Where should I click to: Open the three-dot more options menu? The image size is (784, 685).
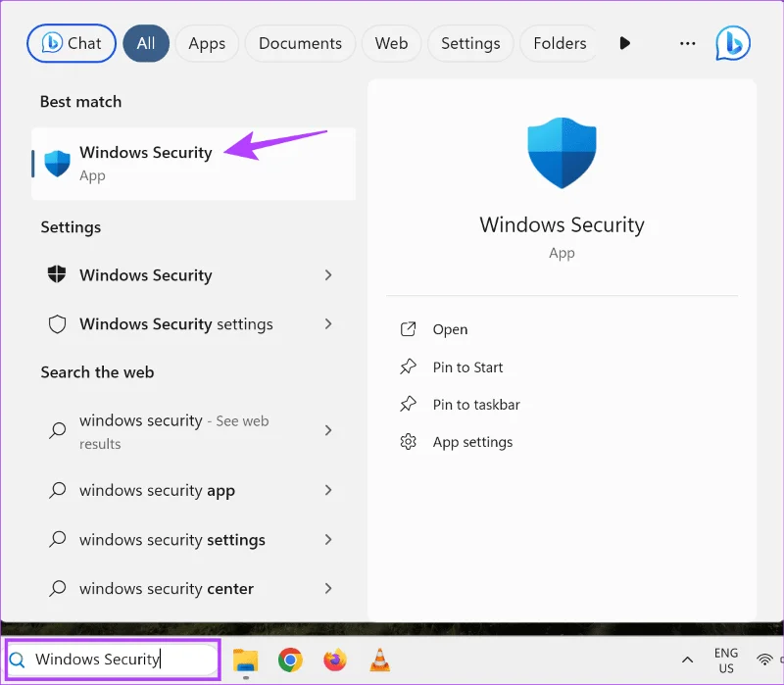[x=688, y=43]
